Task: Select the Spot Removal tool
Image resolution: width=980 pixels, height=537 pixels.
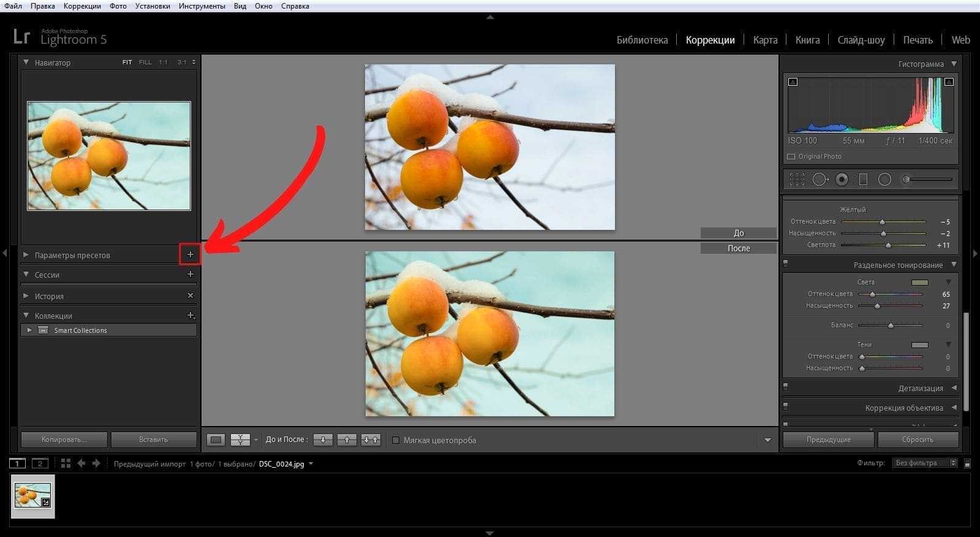Action: pos(820,179)
